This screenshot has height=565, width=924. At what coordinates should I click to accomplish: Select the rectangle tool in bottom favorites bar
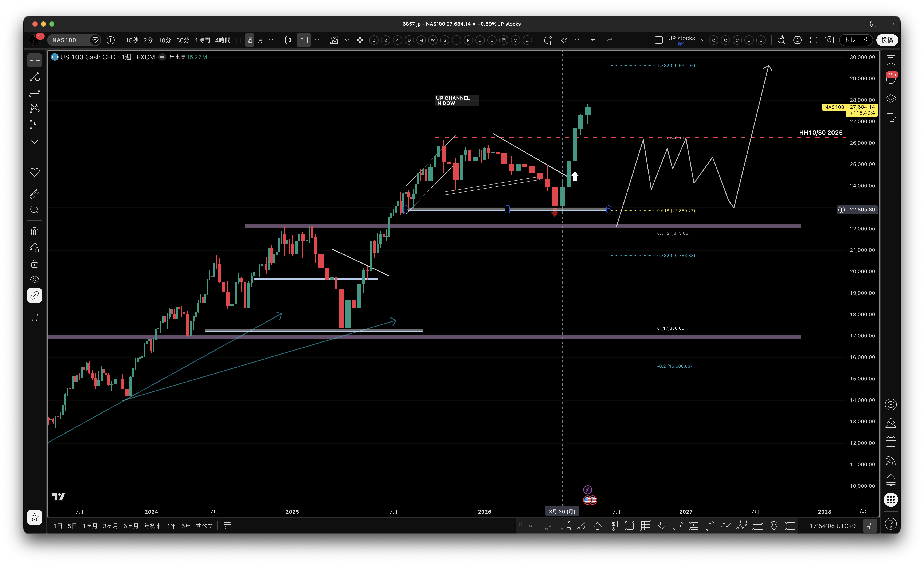(x=630, y=526)
